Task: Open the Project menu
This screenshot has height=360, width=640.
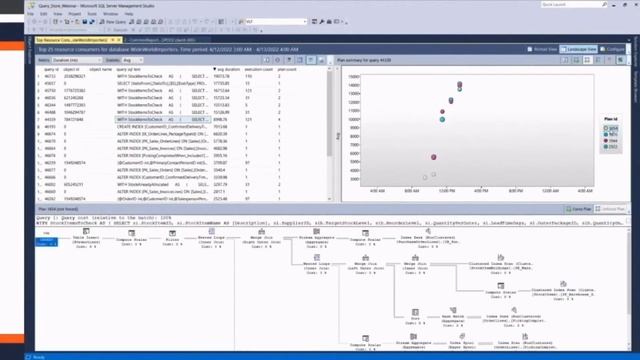Action: (74, 14)
